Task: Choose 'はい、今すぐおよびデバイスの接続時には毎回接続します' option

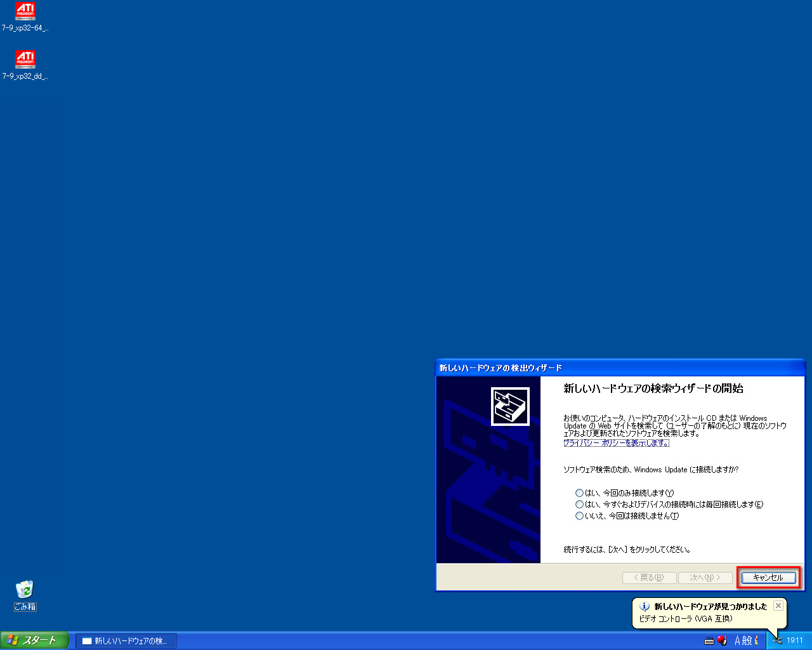Action: click(579, 505)
